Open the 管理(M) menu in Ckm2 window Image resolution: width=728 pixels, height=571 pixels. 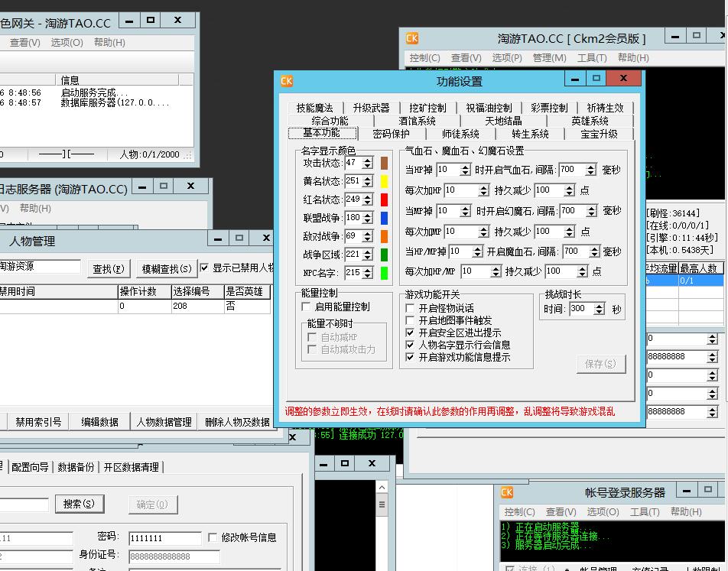(x=548, y=57)
